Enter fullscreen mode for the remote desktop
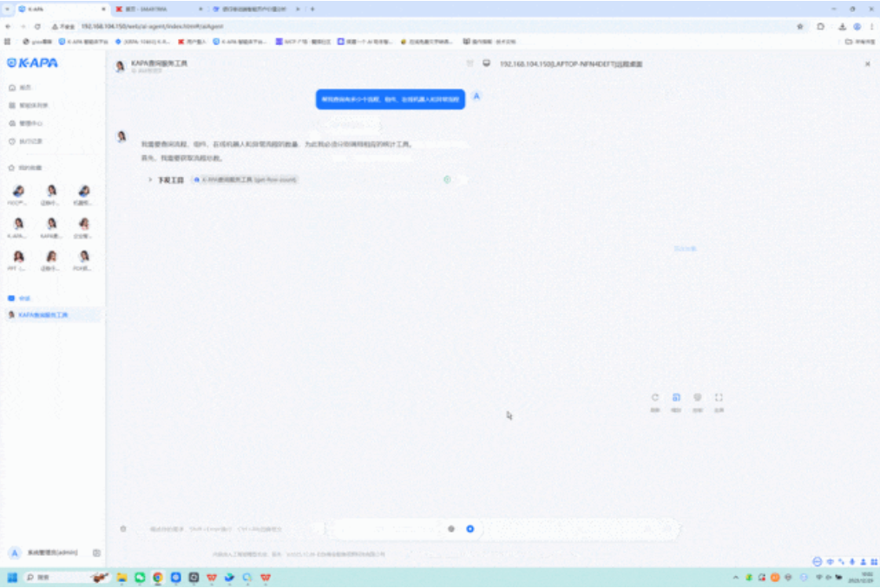Screen dimensions: 880x588 (719, 397)
